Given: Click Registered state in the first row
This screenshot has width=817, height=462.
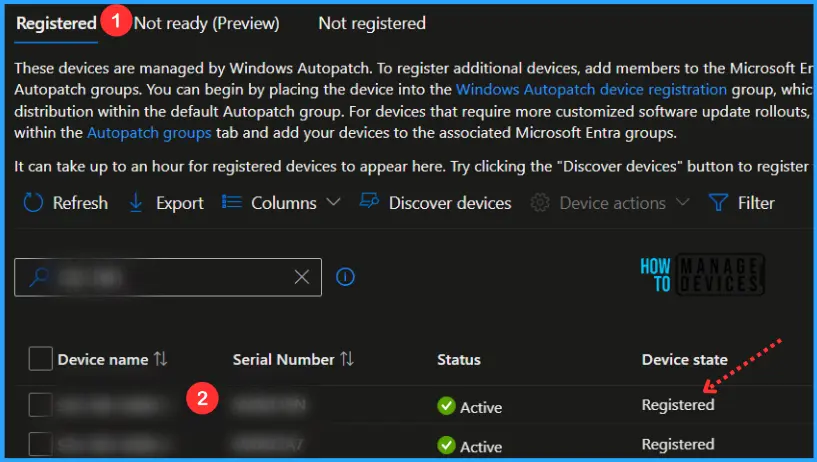Looking at the screenshot, I should click(678, 405).
